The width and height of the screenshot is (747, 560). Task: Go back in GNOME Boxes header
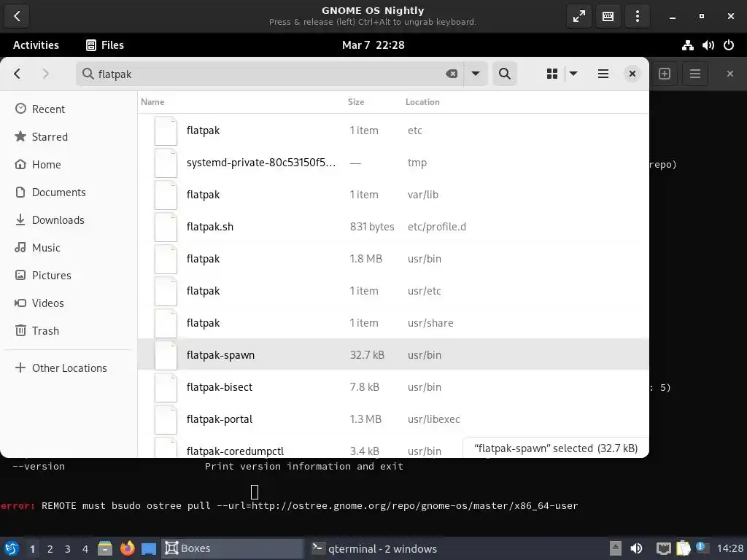click(18, 16)
